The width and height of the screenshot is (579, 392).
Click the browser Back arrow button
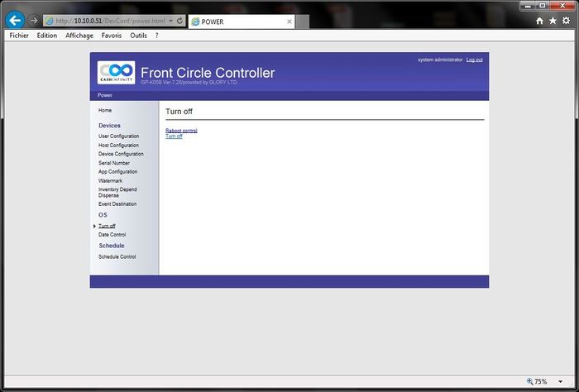15,21
